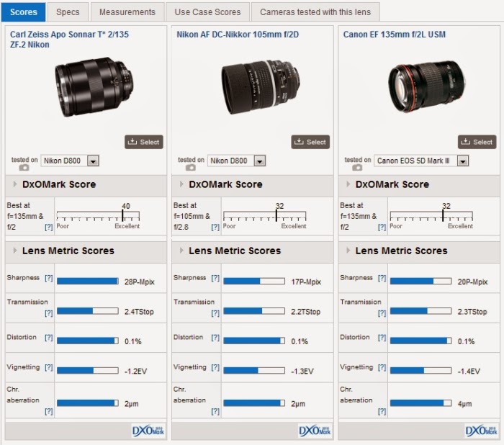Open help for Nikkor 105mm DxOMark score
This screenshot has height=445, width=504.
pyautogui.click(x=215, y=228)
